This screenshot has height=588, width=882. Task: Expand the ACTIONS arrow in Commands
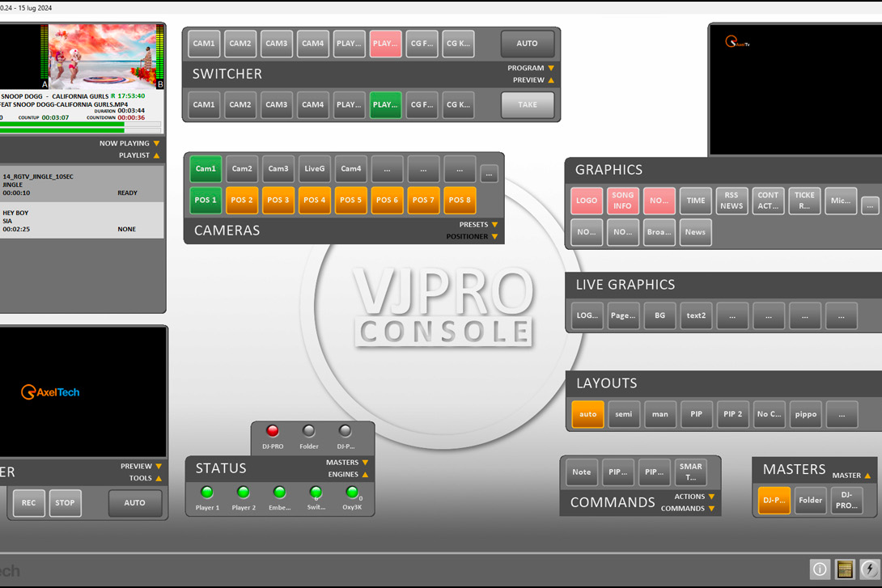tap(711, 497)
